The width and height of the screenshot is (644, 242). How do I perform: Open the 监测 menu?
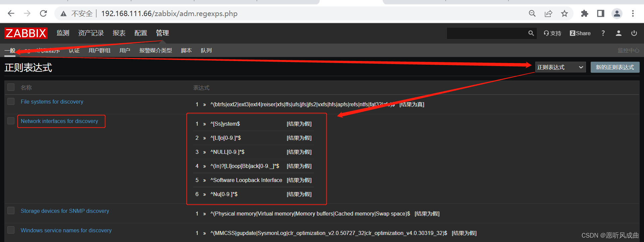pos(63,33)
